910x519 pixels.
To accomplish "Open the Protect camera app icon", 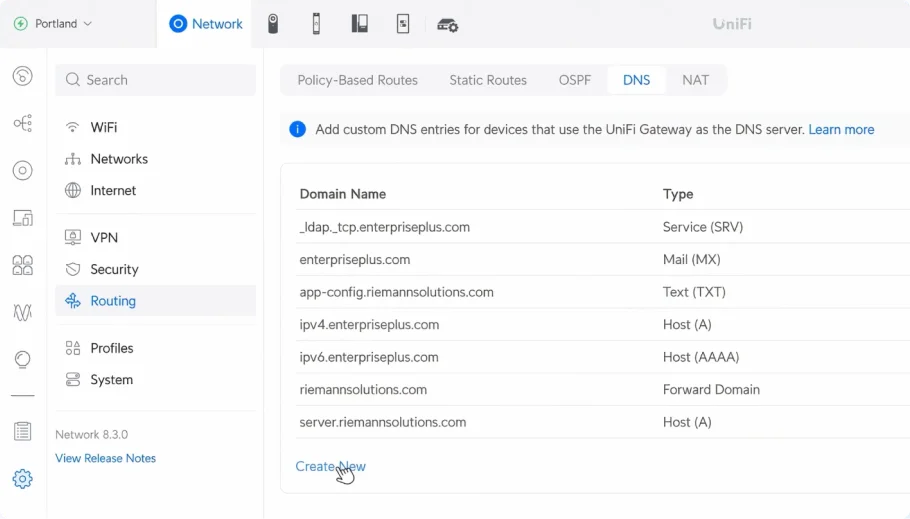I will [x=273, y=24].
